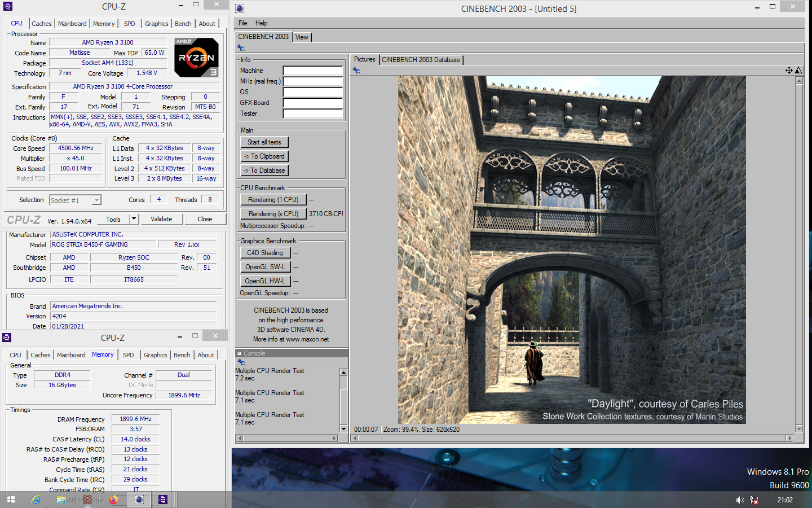
Task: Open Graphics tab in bottom CPU-Z window
Action: (156, 355)
